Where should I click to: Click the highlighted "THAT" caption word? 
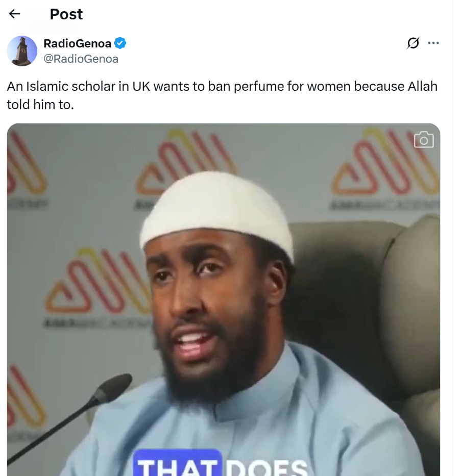[178, 463]
